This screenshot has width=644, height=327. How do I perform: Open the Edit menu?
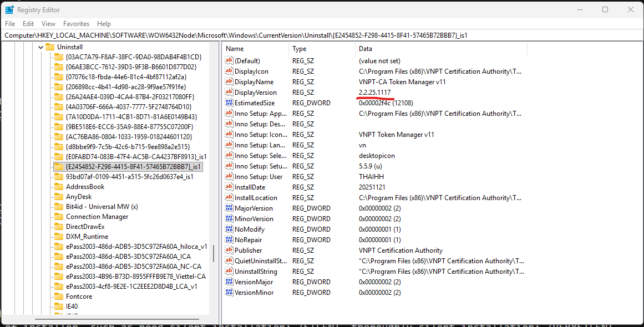point(28,24)
